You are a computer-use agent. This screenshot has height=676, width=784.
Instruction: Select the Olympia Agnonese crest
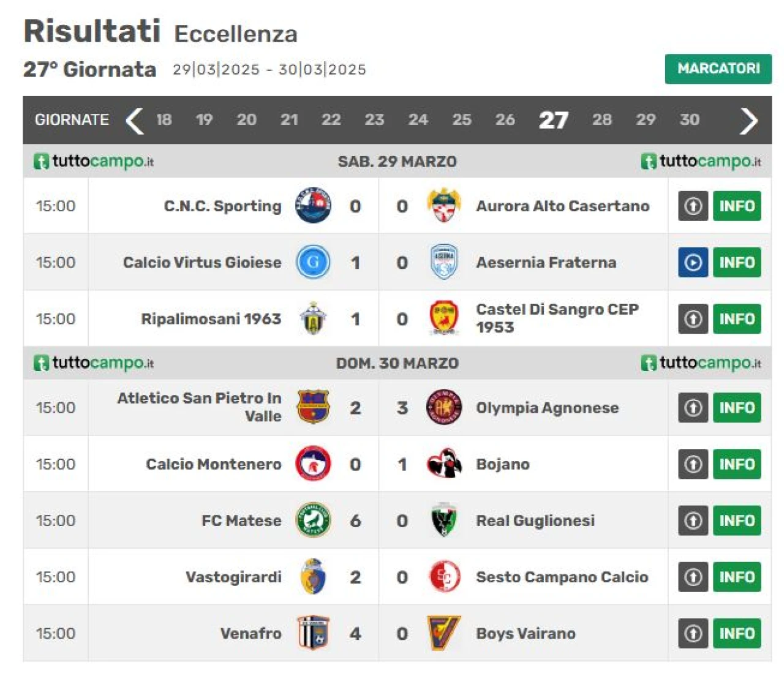(x=443, y=407)
